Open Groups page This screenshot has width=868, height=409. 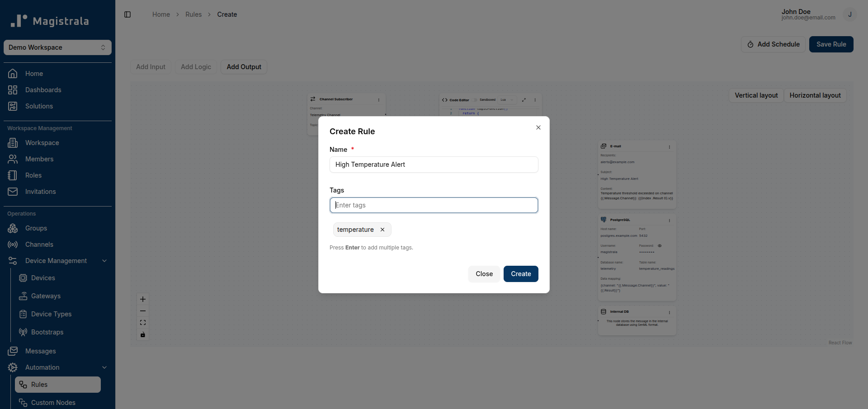[x=57, y=228]
